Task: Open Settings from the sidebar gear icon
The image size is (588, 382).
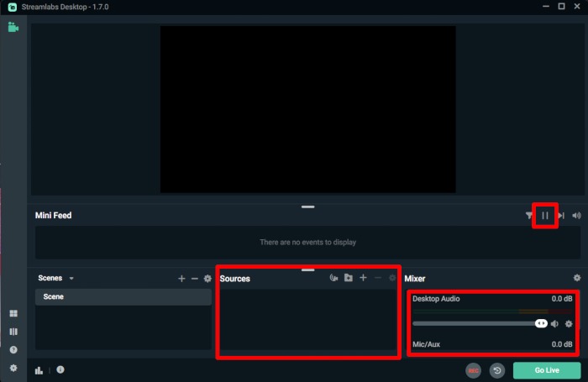Action: (x=13, y=368)
